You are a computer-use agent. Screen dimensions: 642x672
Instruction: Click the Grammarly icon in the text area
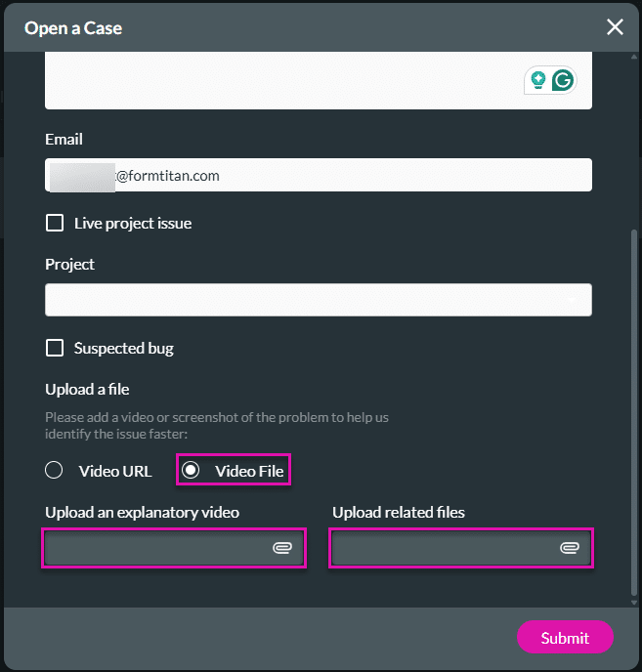(563, 80)
